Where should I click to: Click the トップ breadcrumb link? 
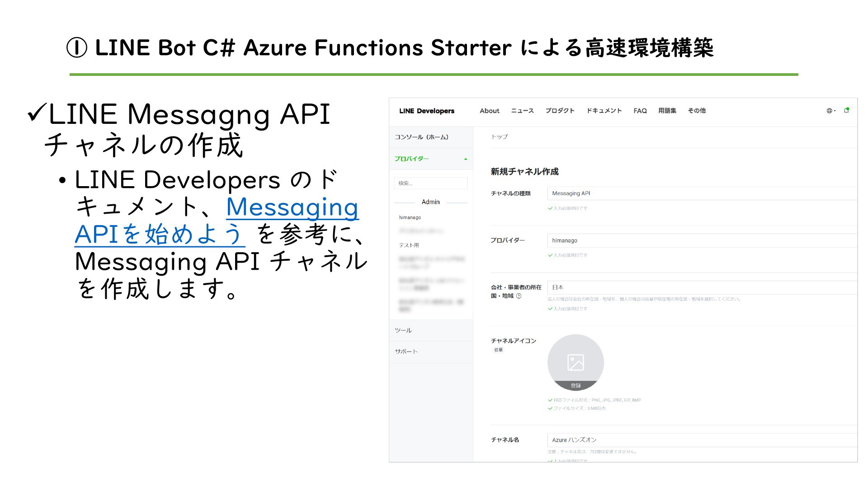pos(500,137)
